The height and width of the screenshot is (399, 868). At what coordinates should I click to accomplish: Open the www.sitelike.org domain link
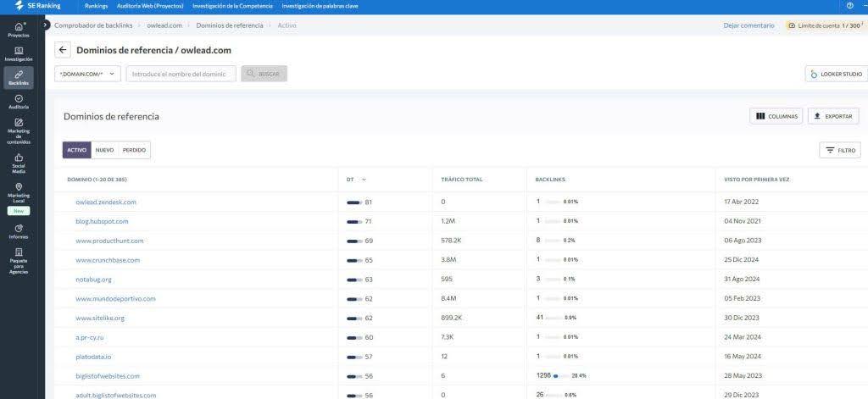tap(100, 319)
